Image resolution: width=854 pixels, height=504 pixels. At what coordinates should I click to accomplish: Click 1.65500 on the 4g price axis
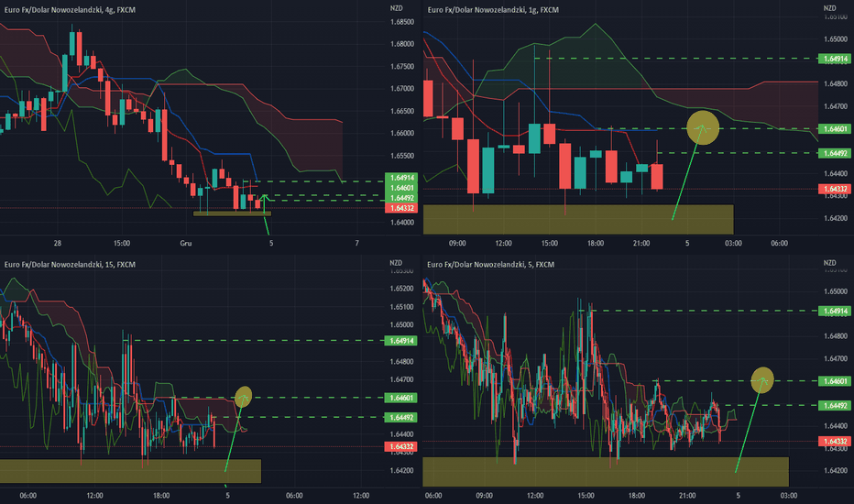point(402,156)
